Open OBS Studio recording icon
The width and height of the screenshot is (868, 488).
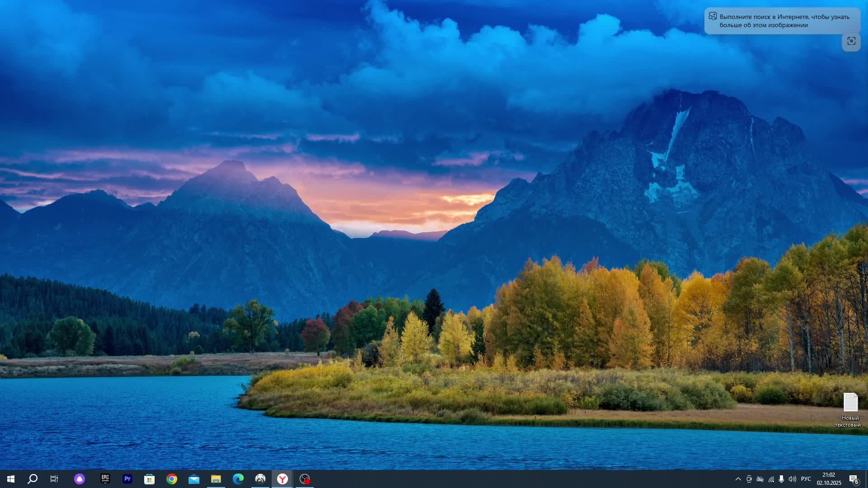click(x=305, y=479)
